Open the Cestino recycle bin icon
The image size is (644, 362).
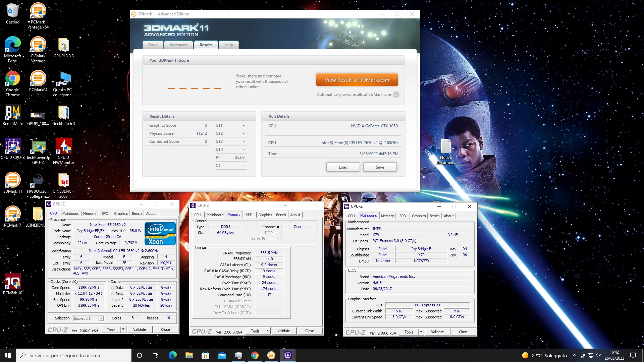pos(12,13)
